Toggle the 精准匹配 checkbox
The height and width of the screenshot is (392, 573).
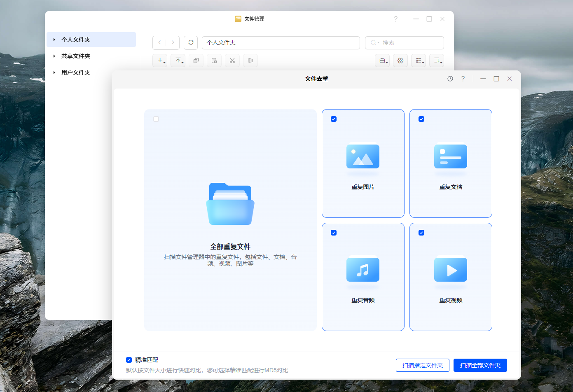(129, 360)
